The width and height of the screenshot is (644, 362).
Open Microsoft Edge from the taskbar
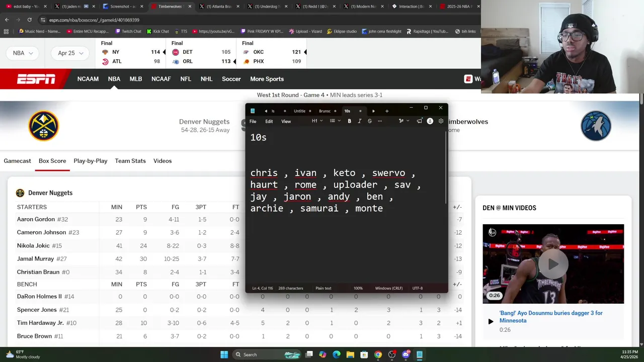[337, 354]
